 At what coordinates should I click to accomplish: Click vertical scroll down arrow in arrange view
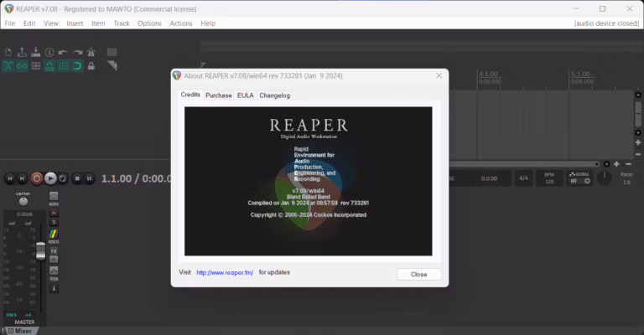(x=638, y=132)
